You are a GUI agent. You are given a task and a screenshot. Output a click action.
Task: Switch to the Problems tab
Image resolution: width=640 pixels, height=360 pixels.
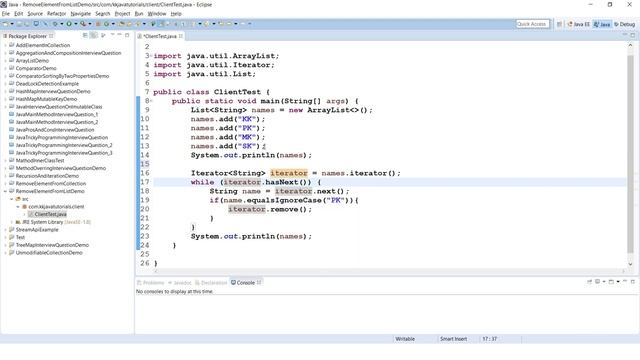point(150,282)
